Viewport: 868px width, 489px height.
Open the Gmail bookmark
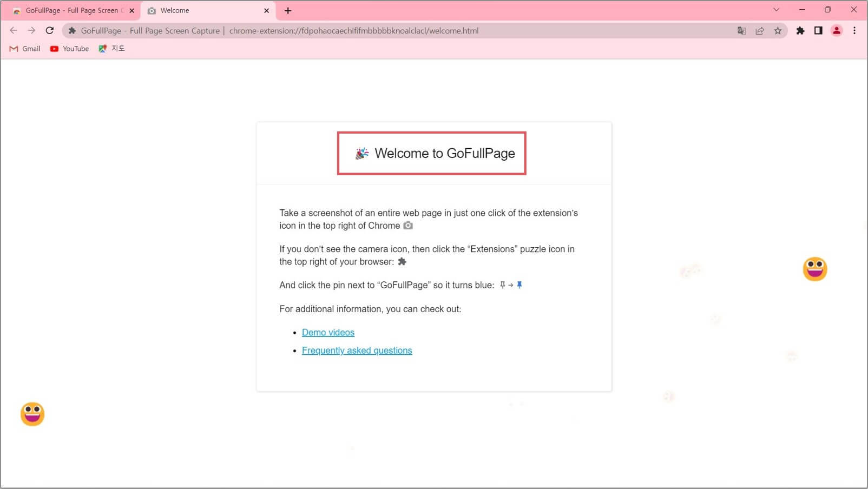pyautogui.click(x=25, y=49)
